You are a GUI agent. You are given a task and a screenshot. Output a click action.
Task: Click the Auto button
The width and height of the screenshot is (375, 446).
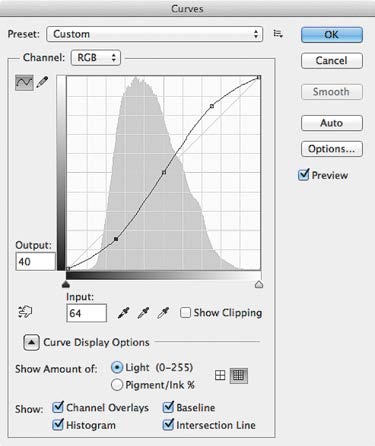pos(332,123)
